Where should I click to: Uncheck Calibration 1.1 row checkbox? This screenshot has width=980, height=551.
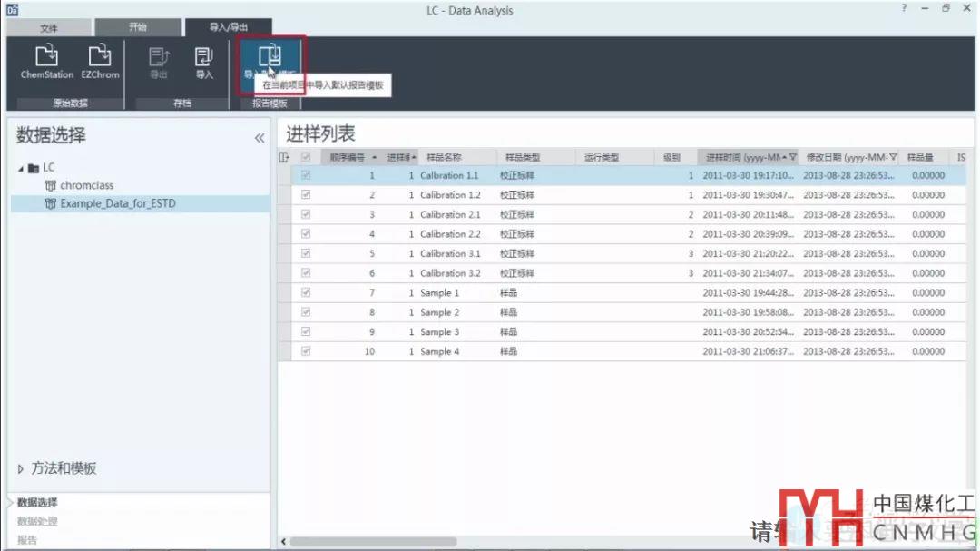pyautogui.click(x=306, y=176)
